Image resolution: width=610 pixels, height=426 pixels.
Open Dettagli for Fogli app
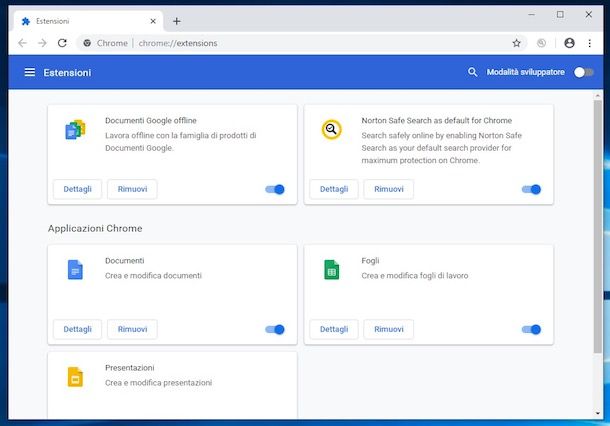[x=334, y=329]
